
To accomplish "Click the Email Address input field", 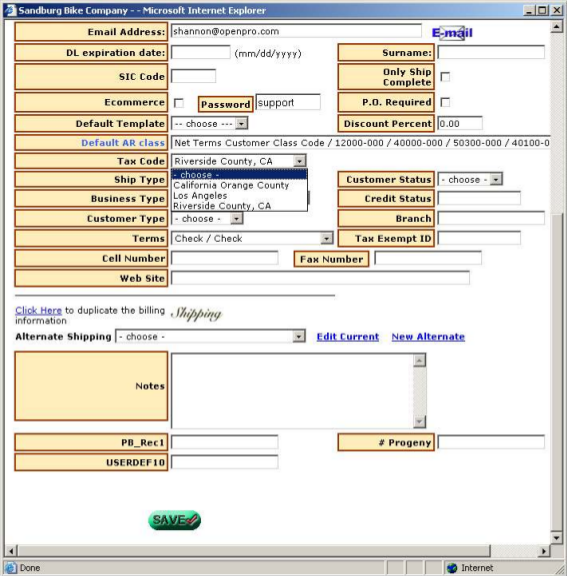I will tap(296, 31).
